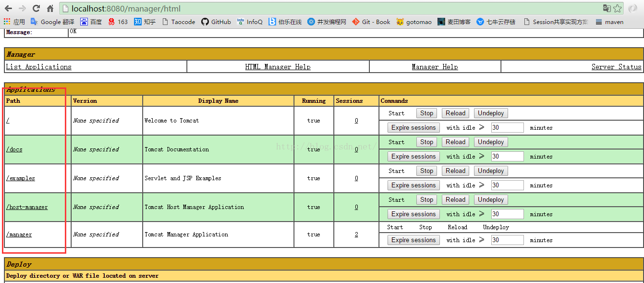644x283 pixels.
Task: Undeploy the Tomcat Documentation application
Action: point(491,142)
